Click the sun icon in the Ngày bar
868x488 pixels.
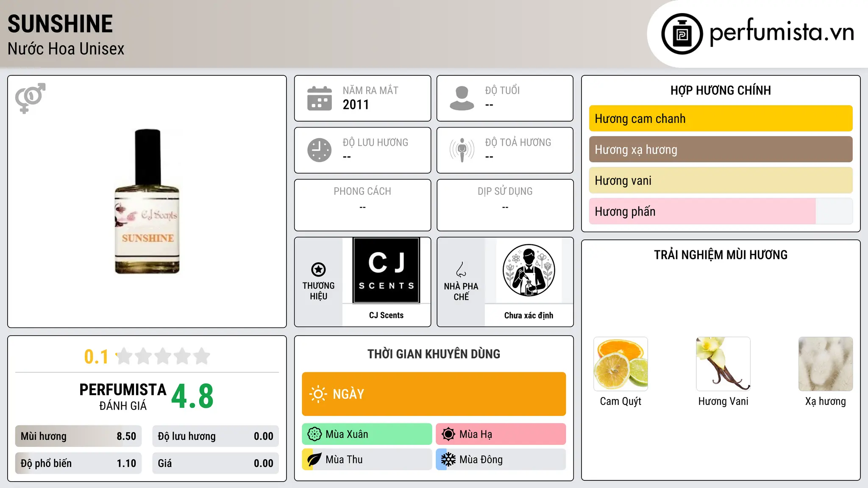point(318,394)
